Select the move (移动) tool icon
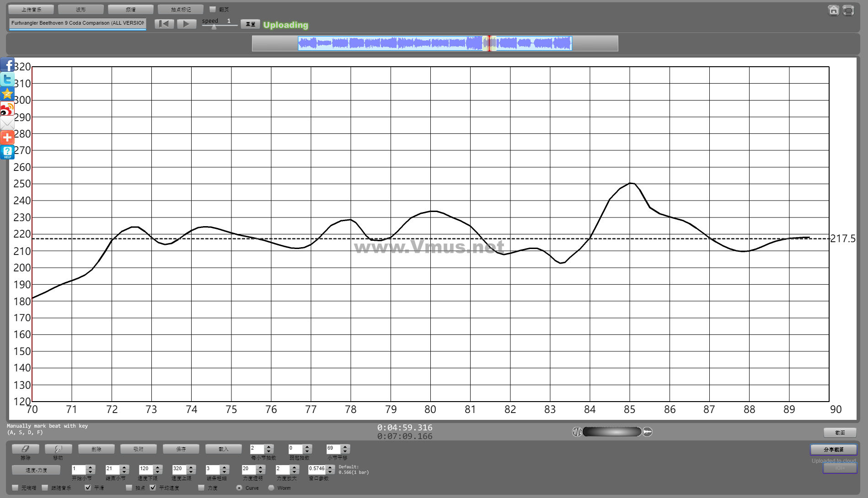 (x=58, y=449)
